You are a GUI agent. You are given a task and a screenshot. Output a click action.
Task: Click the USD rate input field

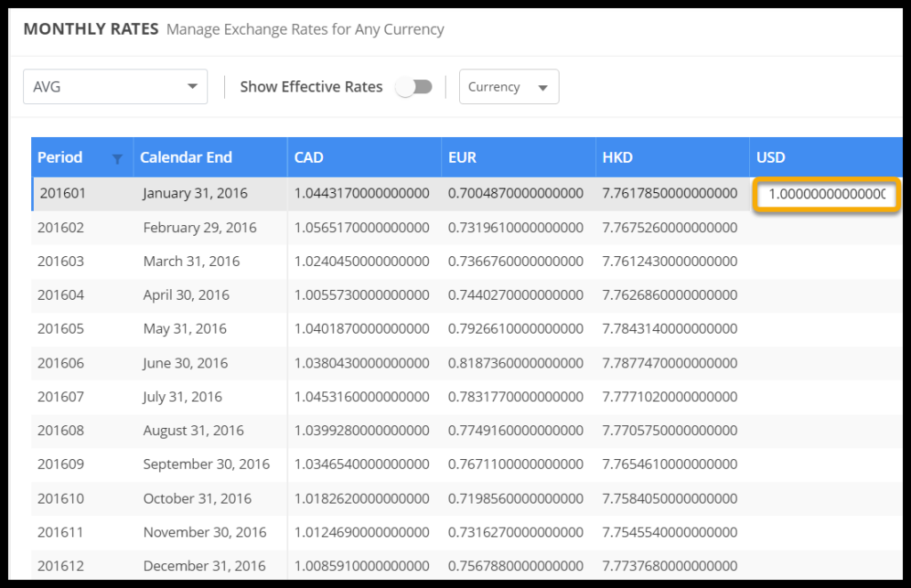point(826,194)
